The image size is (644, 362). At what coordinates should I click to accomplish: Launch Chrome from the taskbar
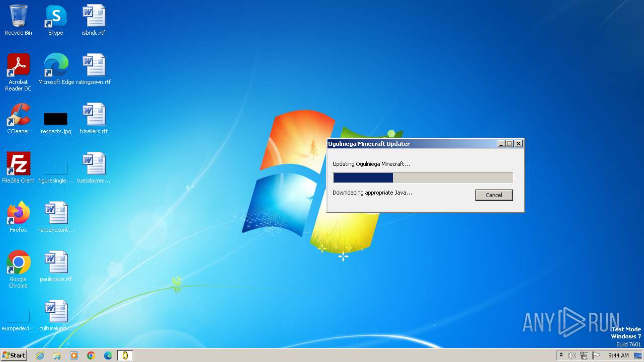click(91, 355)
